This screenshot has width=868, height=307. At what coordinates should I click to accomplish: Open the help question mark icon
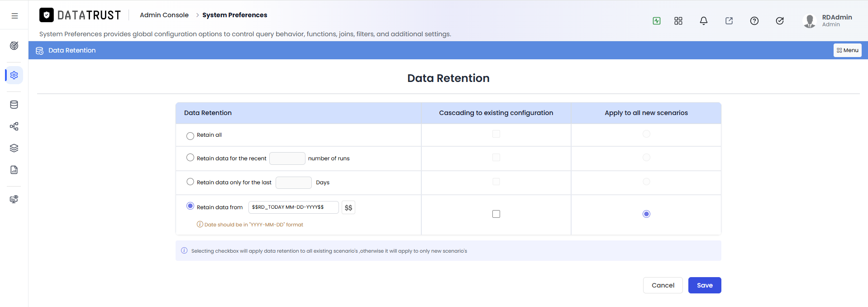[754, 21]
